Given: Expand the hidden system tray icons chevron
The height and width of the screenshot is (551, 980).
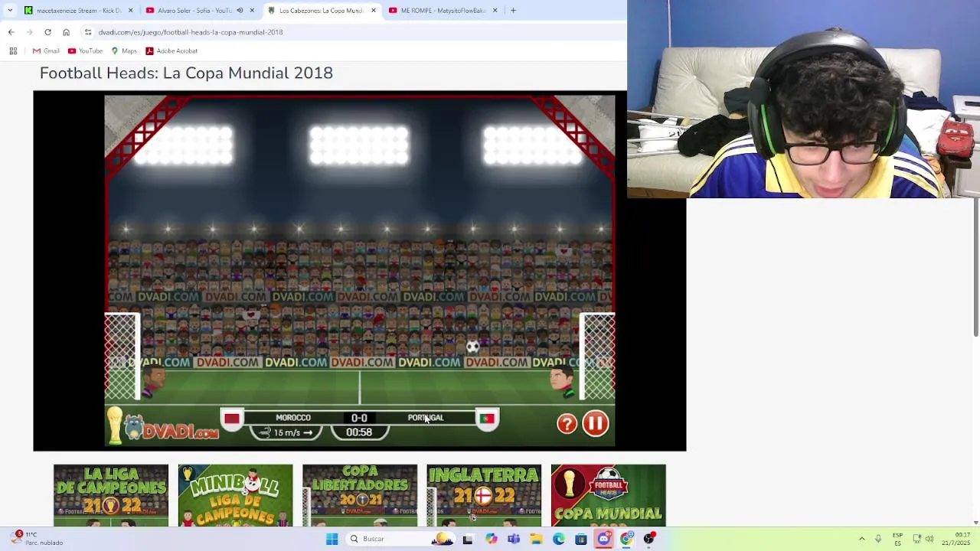Looking at the screenshot, I should tap(861, 539).
